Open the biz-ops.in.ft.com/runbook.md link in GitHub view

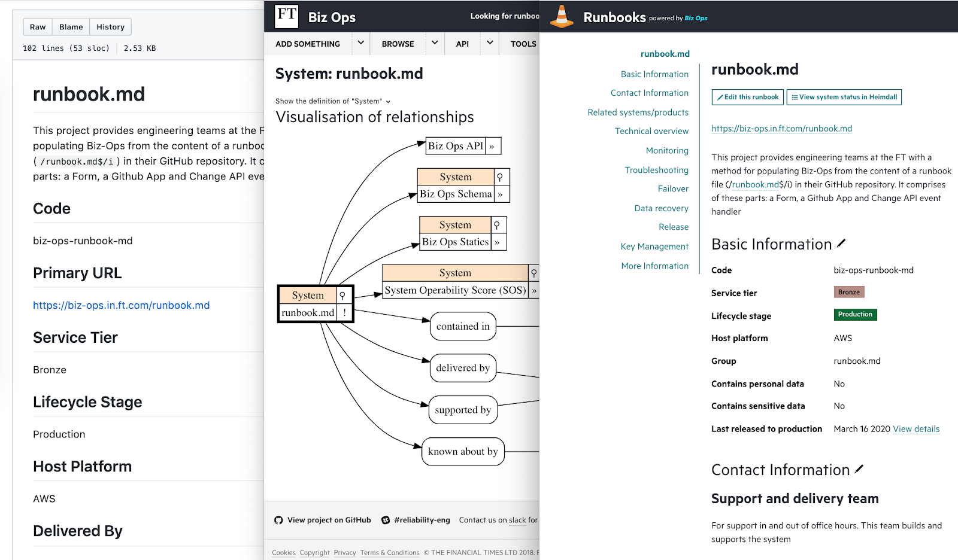122,305
